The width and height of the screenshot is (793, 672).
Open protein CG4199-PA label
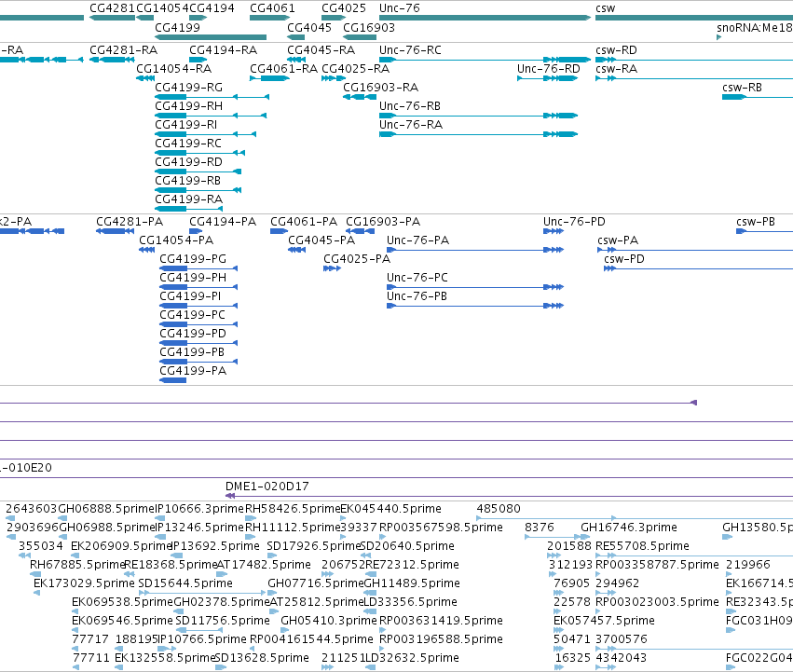tap(193, 372)
